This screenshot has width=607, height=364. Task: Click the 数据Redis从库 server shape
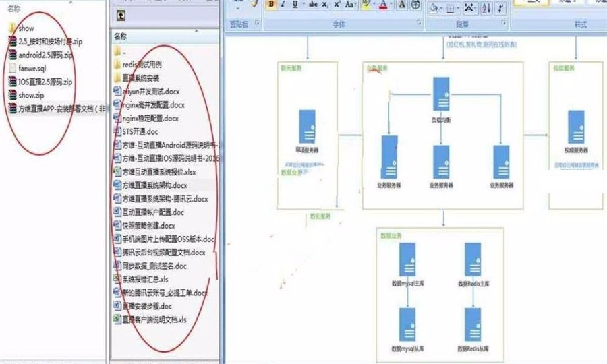coord(473,324)
